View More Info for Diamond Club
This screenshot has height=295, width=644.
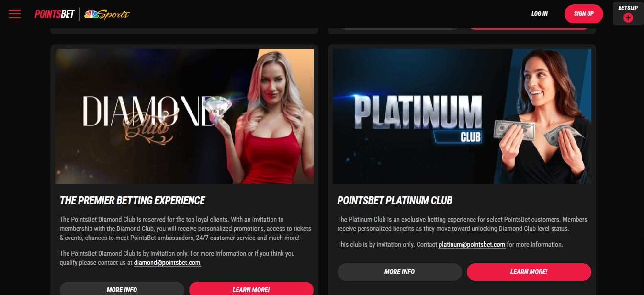click(x=122, y=289)
